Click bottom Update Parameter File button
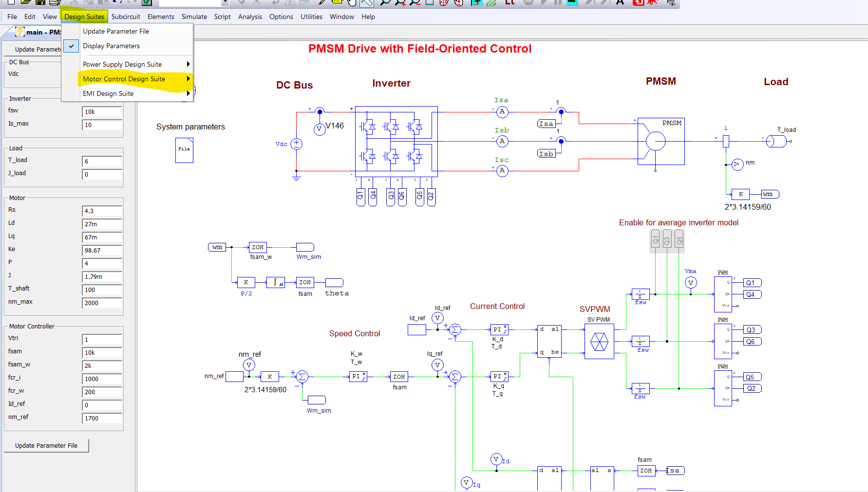 (x=46, y=445)
